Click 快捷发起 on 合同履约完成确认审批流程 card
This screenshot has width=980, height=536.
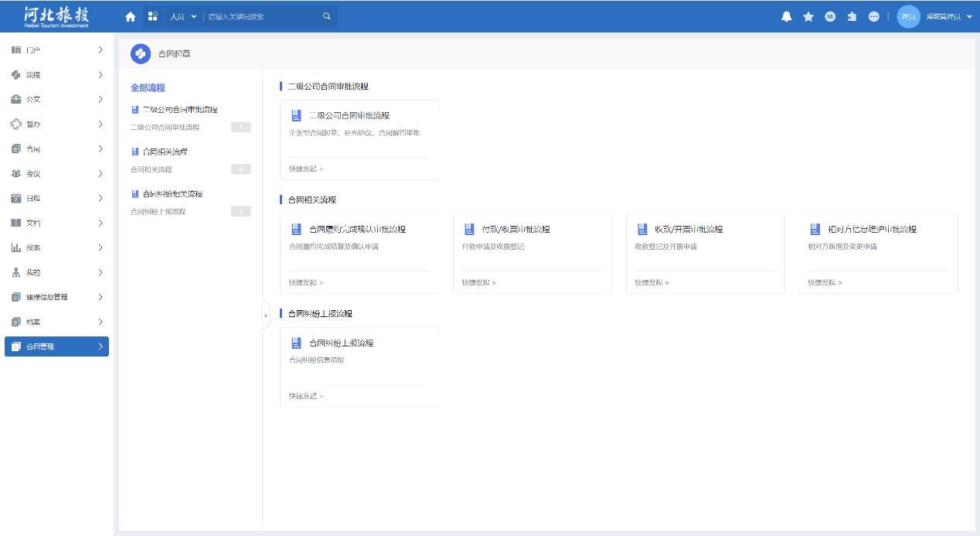[306, 283]
